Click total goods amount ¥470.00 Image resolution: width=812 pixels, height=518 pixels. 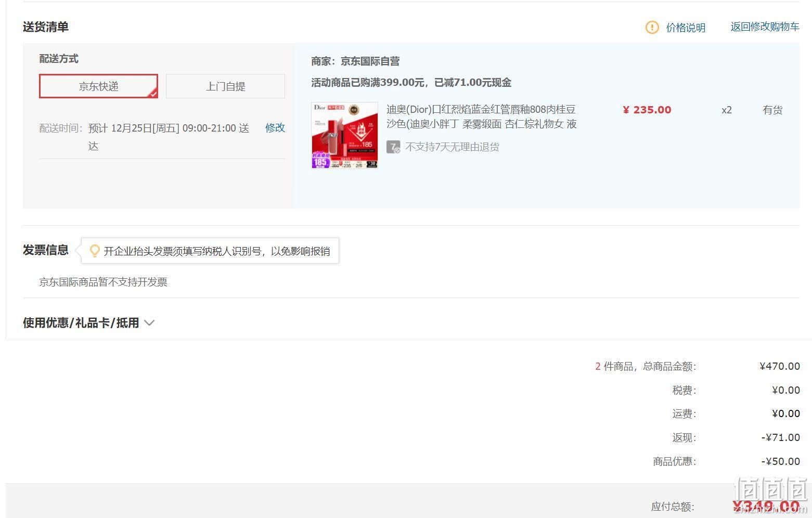click(x=780, y=366)
